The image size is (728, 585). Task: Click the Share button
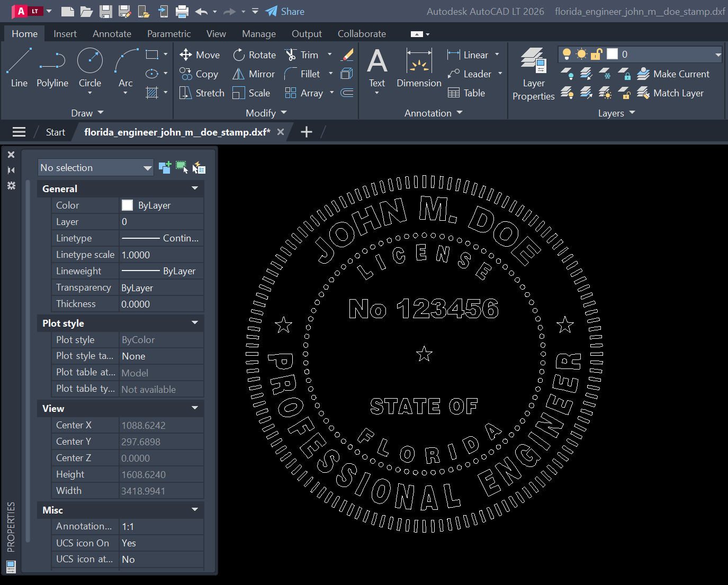[285, 11]
